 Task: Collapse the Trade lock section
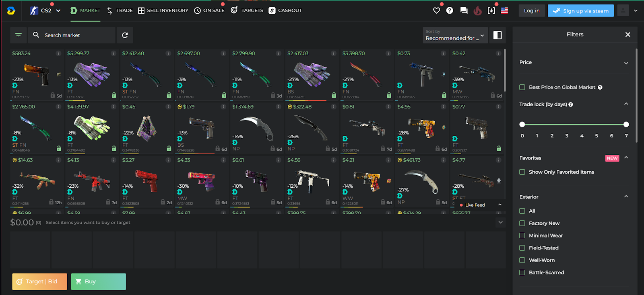[626, 104]
